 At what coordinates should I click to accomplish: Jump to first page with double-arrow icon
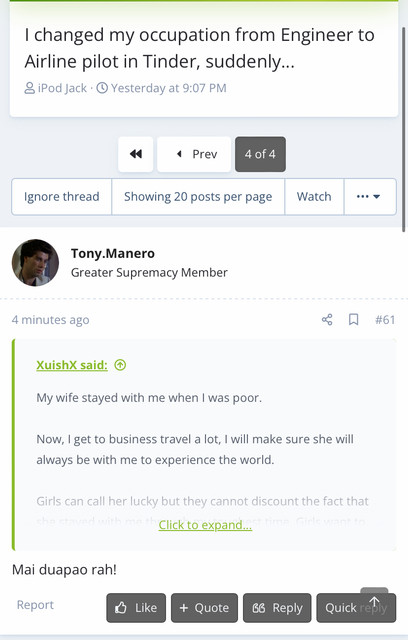(135, 154)
